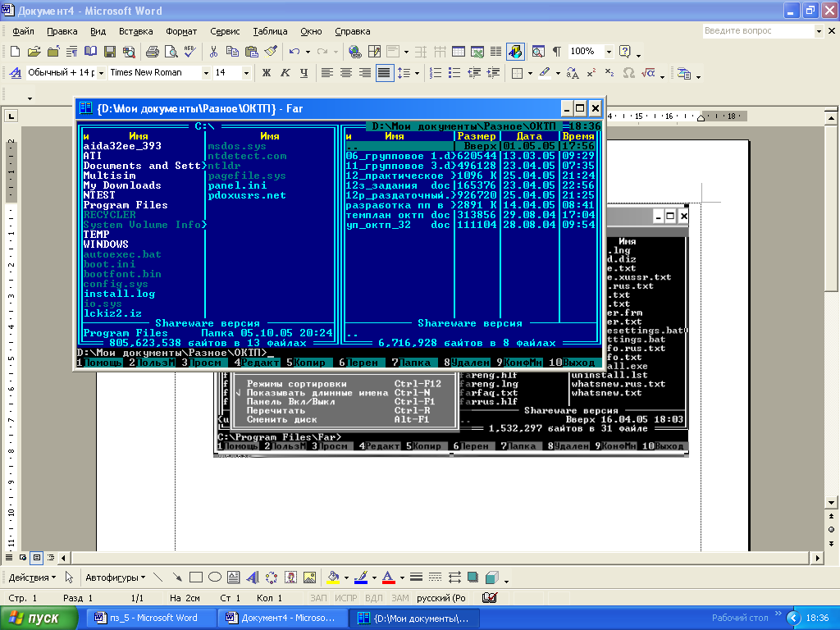This screenshot has width=840, height=630.
Task: Paste from clipboard icon
Action: pos(251,52)
